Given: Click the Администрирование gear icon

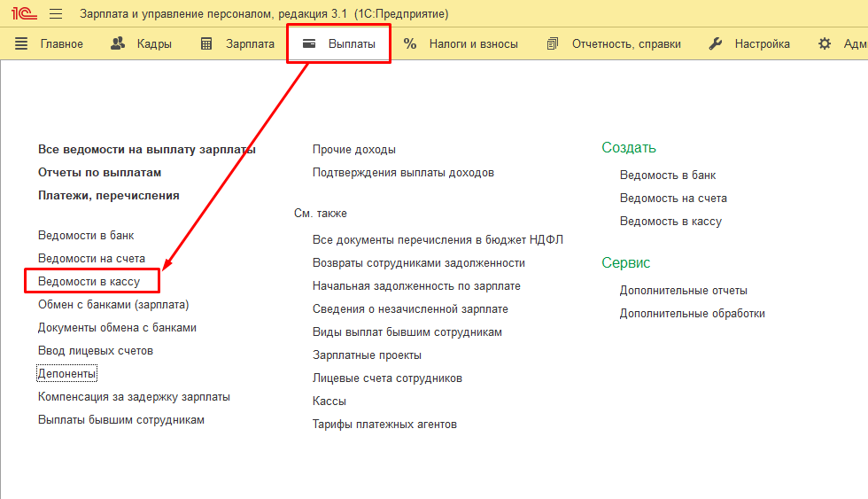Looking at the screenshot, I should click(825, 43).
